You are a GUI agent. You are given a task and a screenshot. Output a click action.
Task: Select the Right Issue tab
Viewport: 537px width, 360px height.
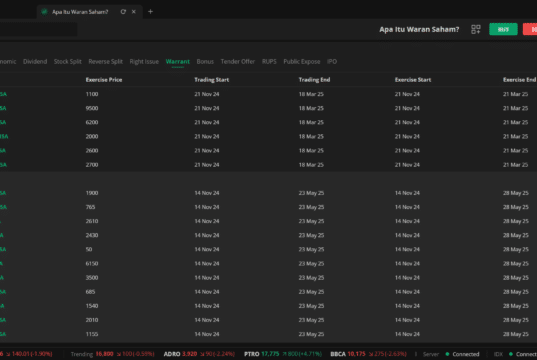coord(144,62)
